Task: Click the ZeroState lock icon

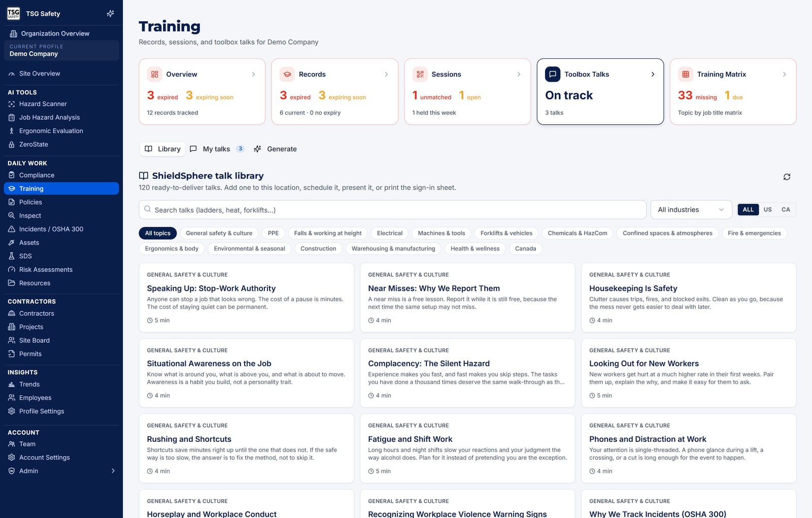Action: click(12, 145)
